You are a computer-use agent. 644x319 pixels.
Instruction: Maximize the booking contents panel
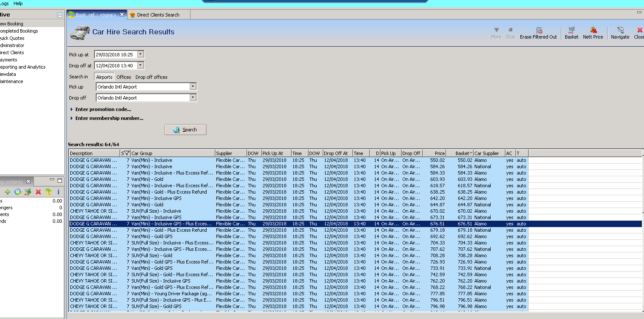(x=60, y=180)
